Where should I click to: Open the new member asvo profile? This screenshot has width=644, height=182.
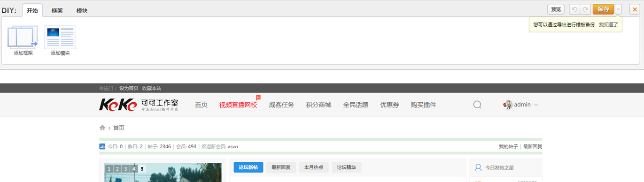pos(233,146)
